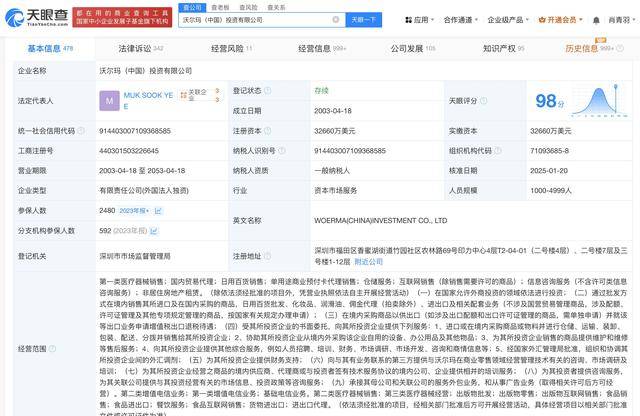Image resolution: width=640 pixels, height=416 pixels.
Task: Select registration number 440301503226645
Action: (129, 151)
